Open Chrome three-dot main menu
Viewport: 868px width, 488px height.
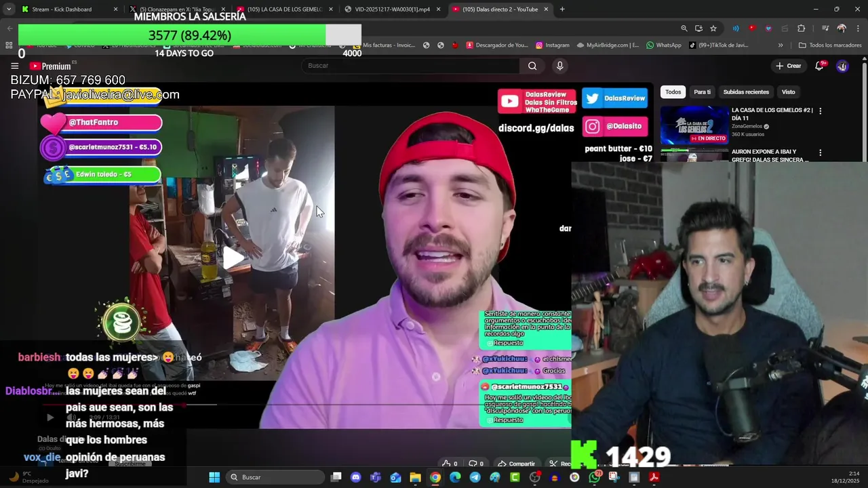[x=857, y=28]
